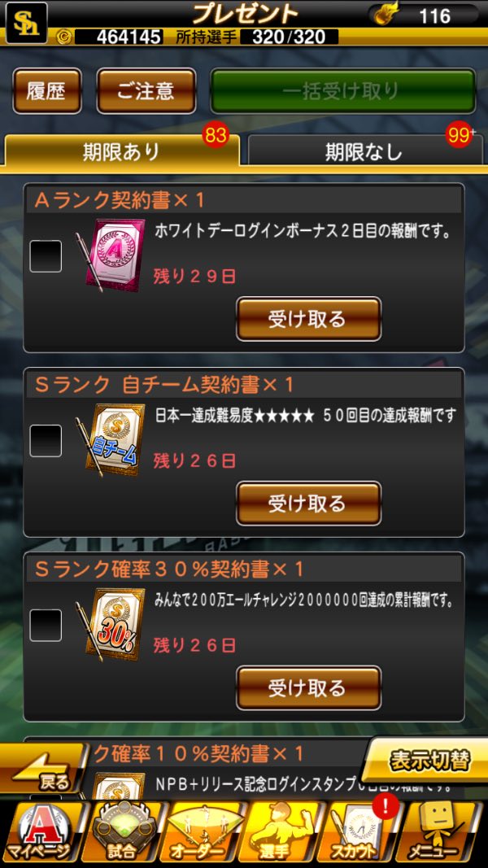
Task: Click the ご注意 notice button
Action: (x=146, y=91)
